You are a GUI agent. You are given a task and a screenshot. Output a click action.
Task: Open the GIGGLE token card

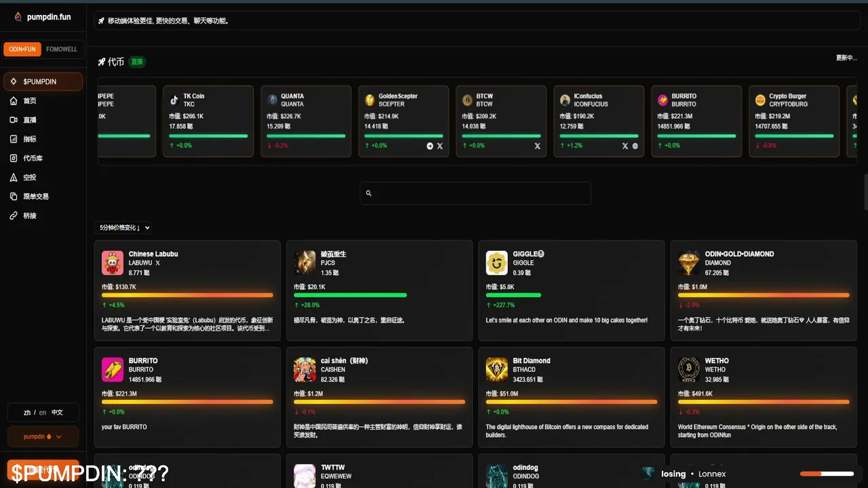[572, 290]
